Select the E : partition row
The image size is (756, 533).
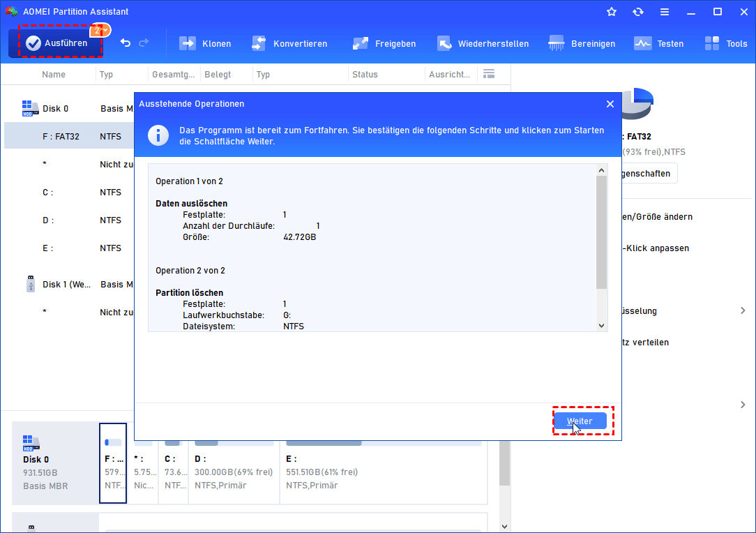[69, 248]
